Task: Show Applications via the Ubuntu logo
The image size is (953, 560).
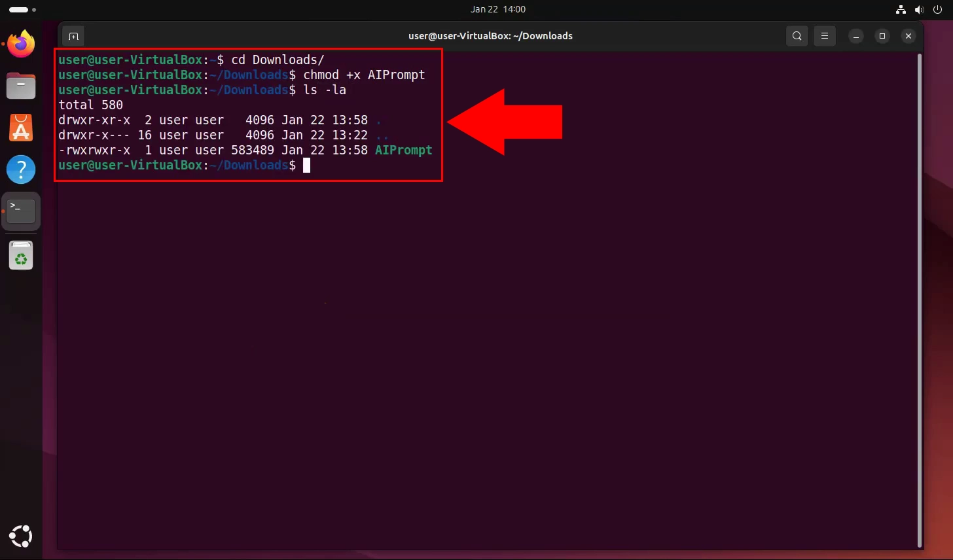Action: coord(21,536)
